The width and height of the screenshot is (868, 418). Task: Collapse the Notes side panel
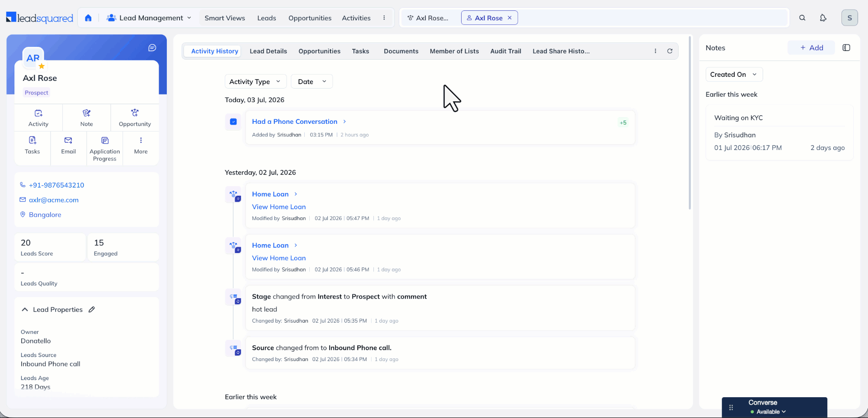click(846, 47)
